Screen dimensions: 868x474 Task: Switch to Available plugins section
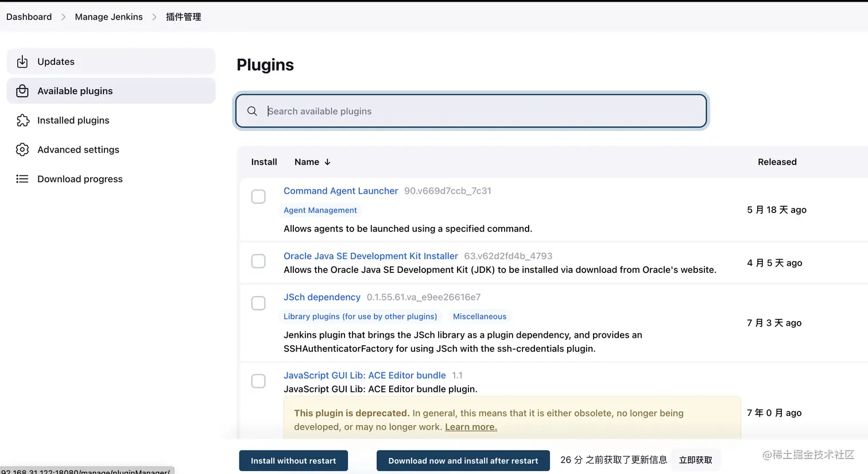point(111,91)
